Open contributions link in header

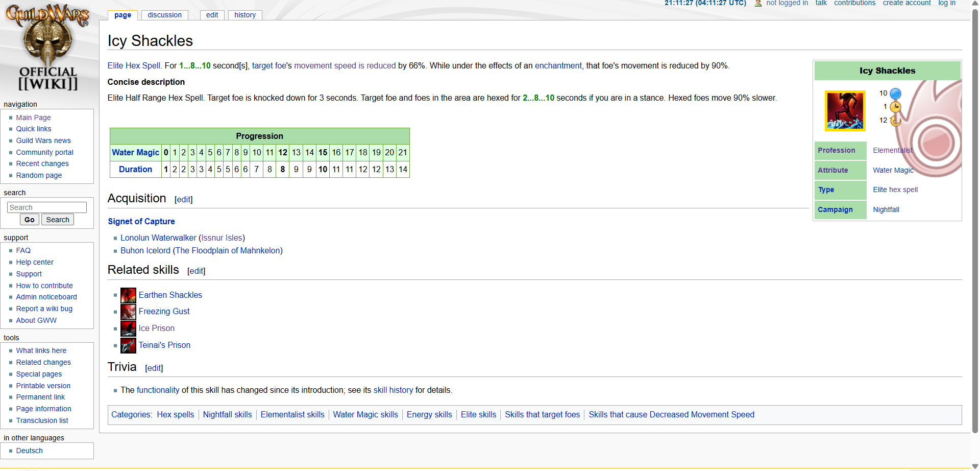[854, 3]
